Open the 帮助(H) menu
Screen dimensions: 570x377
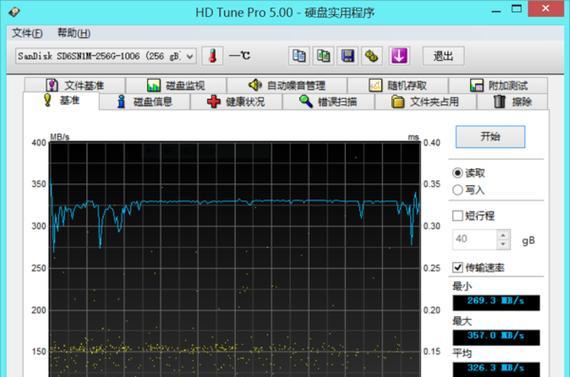point(74,33)
